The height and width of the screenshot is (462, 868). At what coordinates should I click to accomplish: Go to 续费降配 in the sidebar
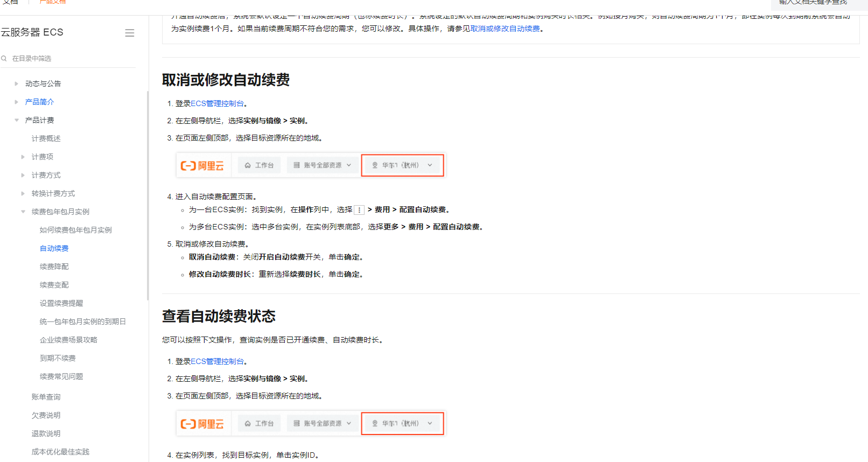coord(54,267)
